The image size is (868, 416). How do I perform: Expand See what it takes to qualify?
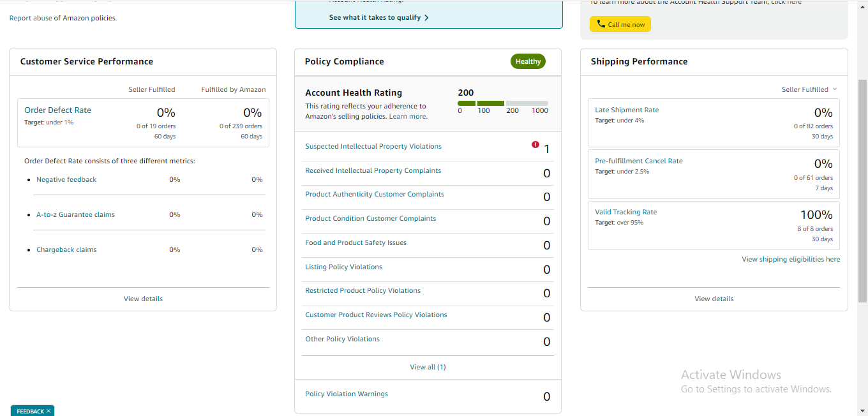378,17
